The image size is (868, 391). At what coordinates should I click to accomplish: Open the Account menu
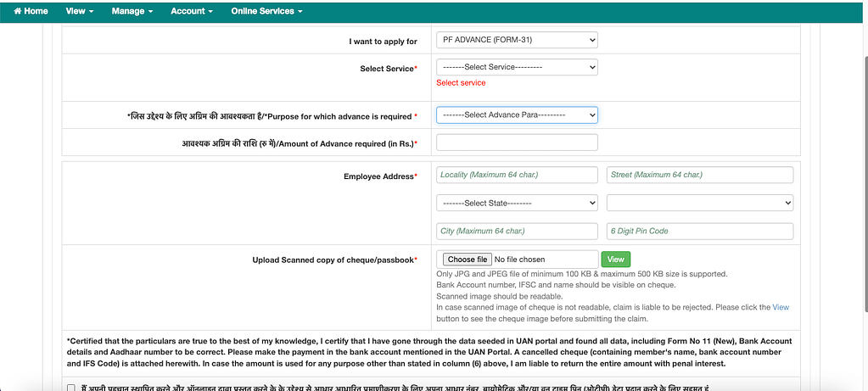click(x=192, y=11)
